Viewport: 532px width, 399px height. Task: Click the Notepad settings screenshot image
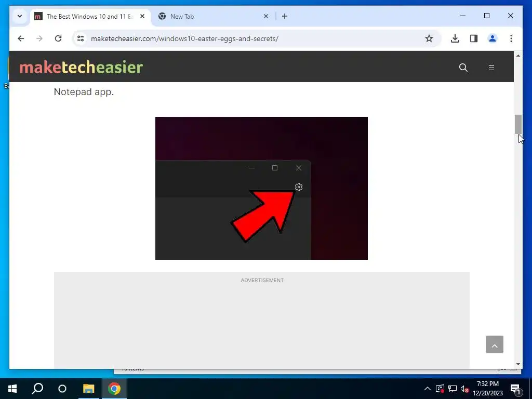261,188
